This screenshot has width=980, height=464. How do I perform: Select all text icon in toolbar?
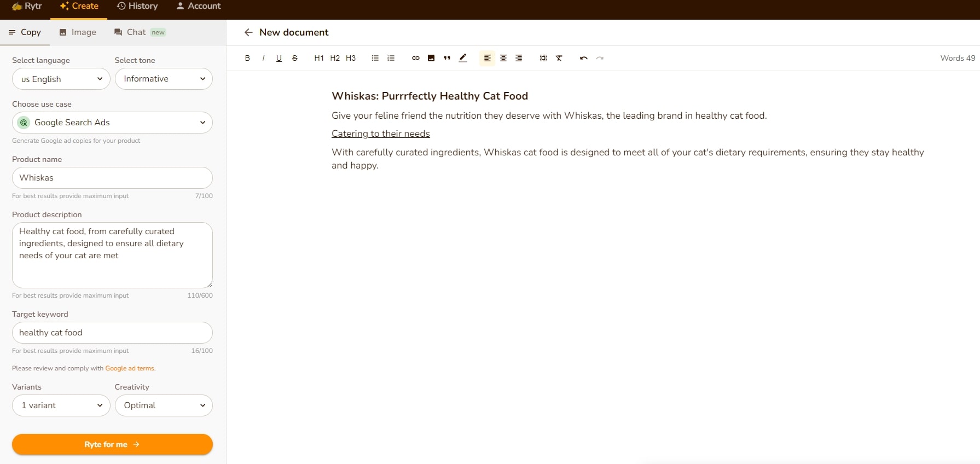click(x=543, y=58)
